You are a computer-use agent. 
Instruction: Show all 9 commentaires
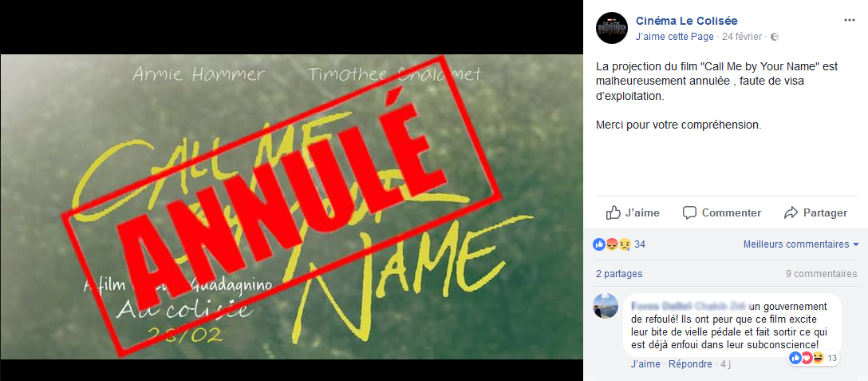pyautogui.click(x=822, y=274)
